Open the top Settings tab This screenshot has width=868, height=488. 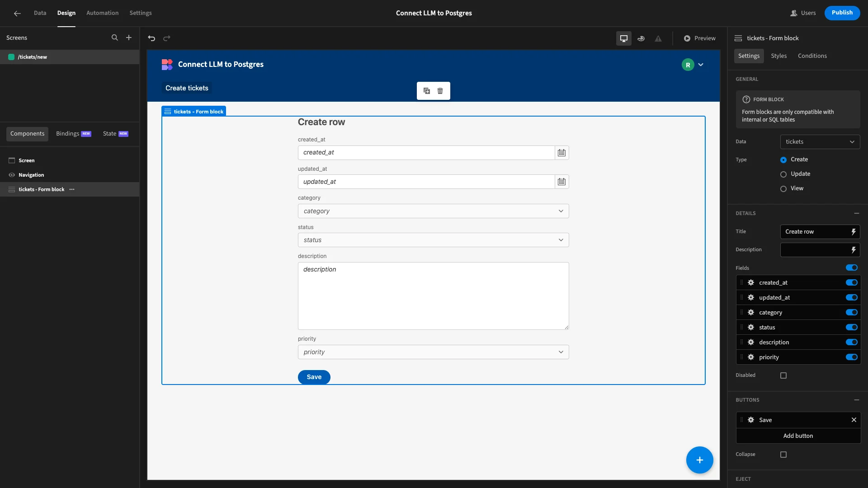(x=141, y=13)
